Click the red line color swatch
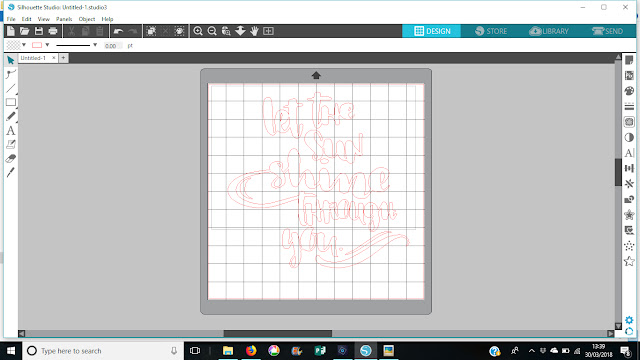Viewport: 640px width, 360px height. (x=37, y=45)
